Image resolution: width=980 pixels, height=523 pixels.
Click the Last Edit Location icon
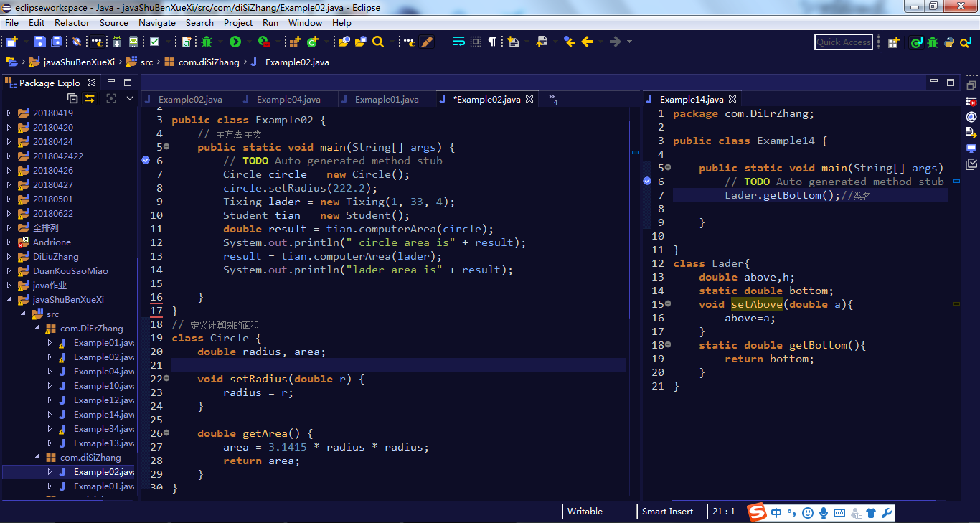[570, 42]
